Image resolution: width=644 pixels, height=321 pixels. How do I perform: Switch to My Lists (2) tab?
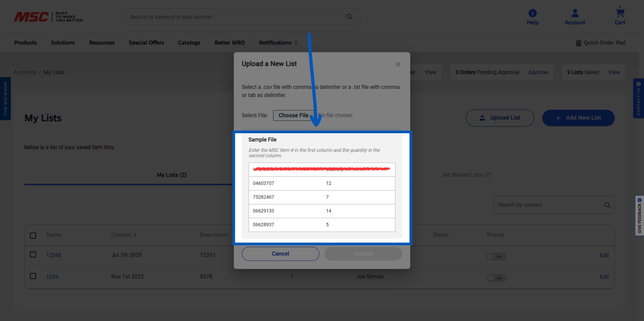coord(172,175)
